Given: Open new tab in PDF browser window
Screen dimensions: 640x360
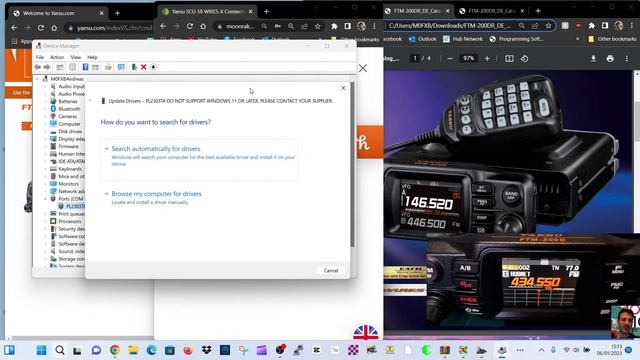Looking at the screenshot, I should point(538,11).
